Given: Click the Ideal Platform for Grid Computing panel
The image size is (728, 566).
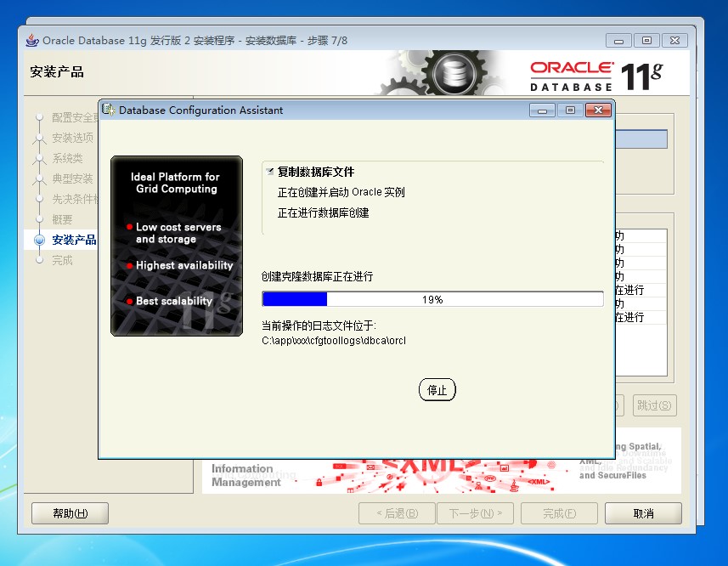Looking at the screenshot, I should click(176, 246).
